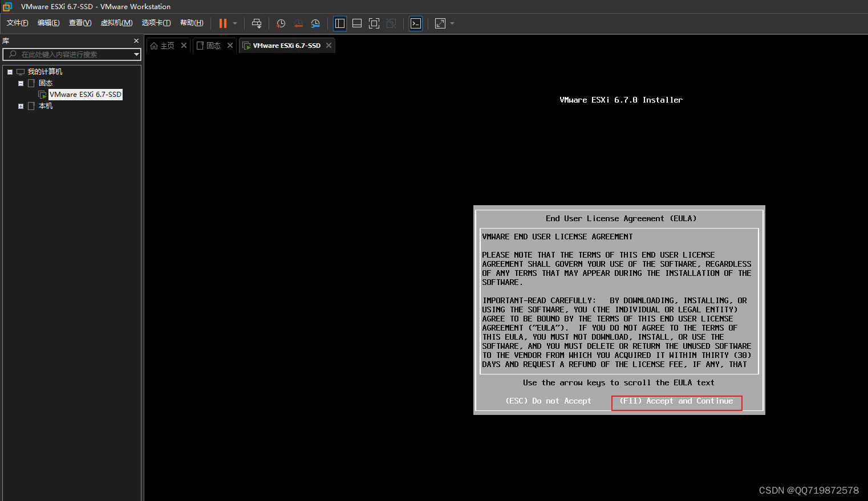Close the 主页 tab

(184, 46)
